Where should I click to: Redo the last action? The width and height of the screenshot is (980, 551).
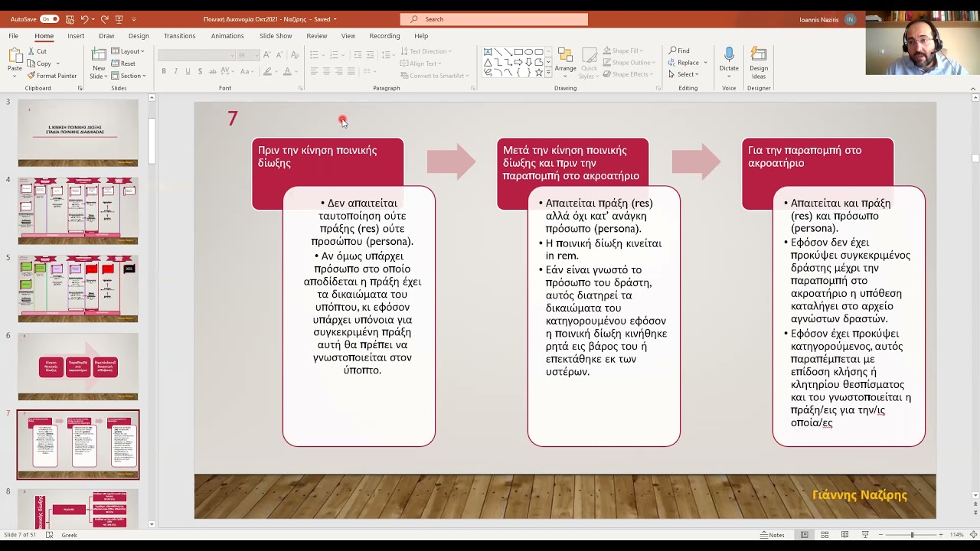pyautogui.click(x=104, y=19)
